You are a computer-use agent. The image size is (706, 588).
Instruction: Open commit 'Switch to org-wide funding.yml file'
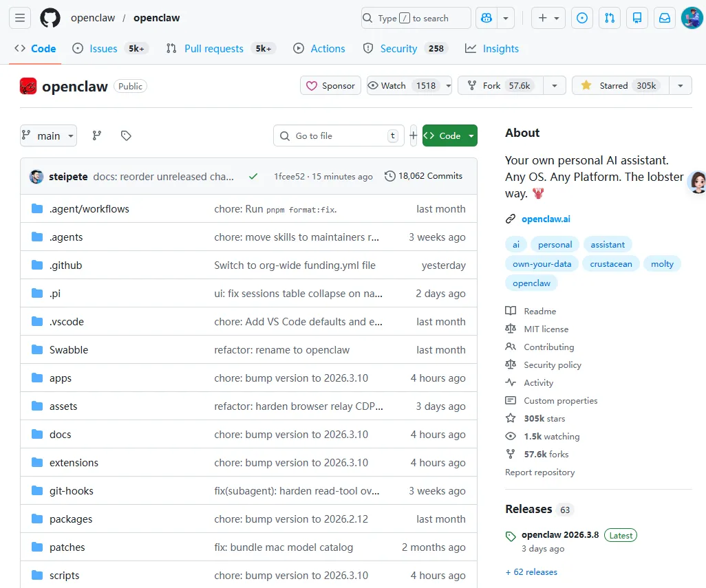click(295, 265)
